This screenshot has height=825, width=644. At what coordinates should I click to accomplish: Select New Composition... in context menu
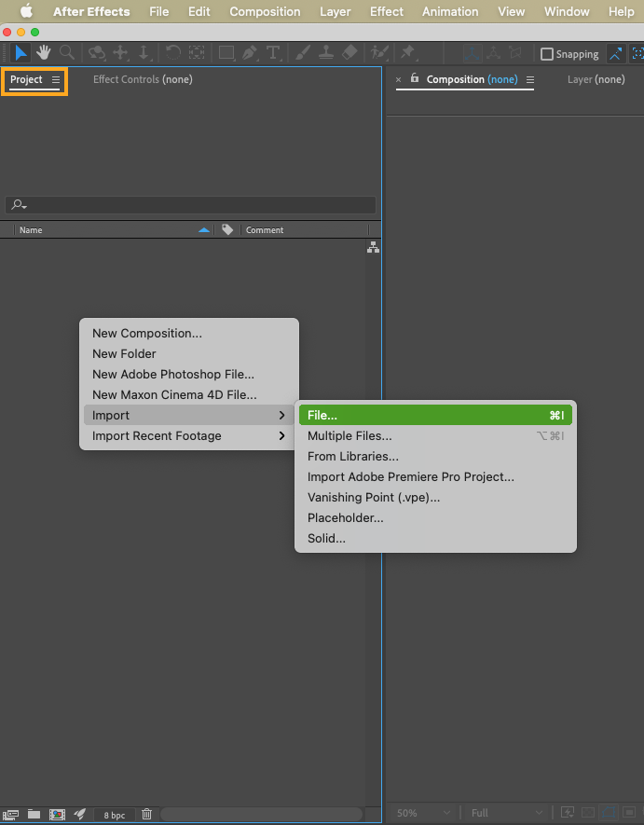tap(147, 334)
